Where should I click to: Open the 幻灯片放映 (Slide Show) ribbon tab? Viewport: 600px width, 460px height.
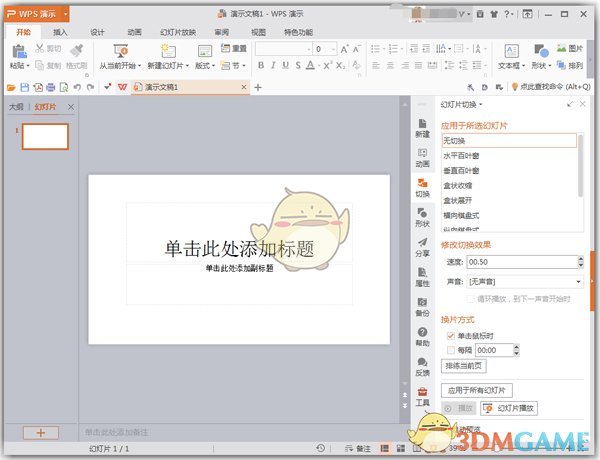click(x=179, y=32)
